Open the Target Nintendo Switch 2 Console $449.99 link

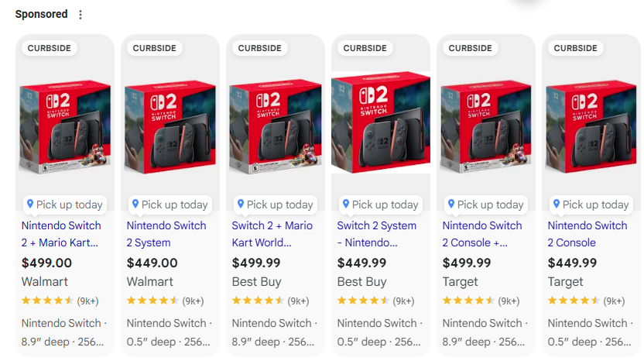[x=587, y=234]
